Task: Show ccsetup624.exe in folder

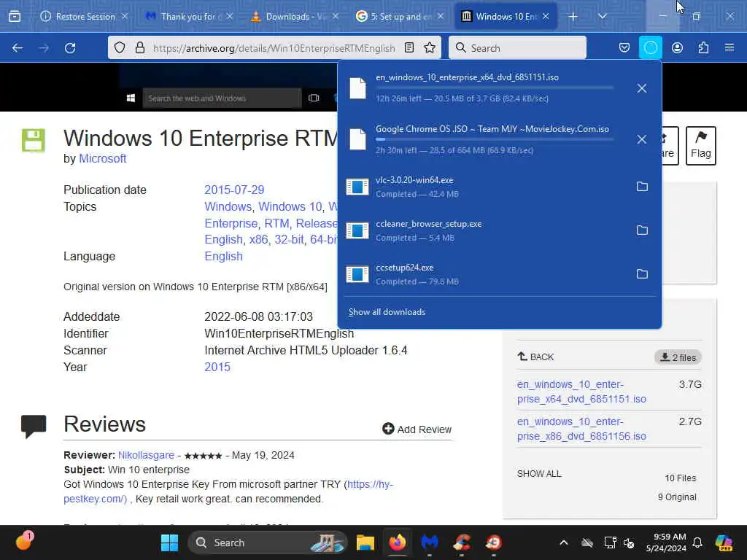Action: coord(642,274)
